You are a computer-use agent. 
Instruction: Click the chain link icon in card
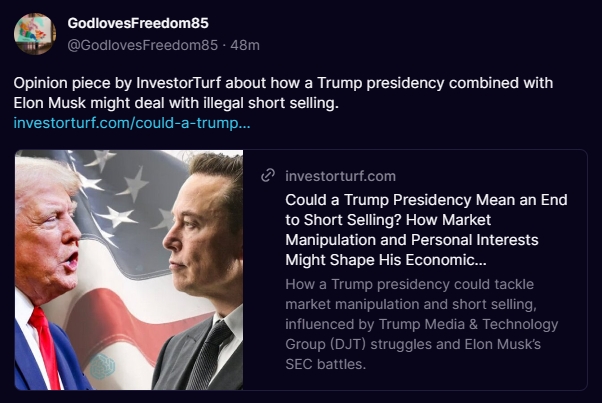(x=267, y=176)
